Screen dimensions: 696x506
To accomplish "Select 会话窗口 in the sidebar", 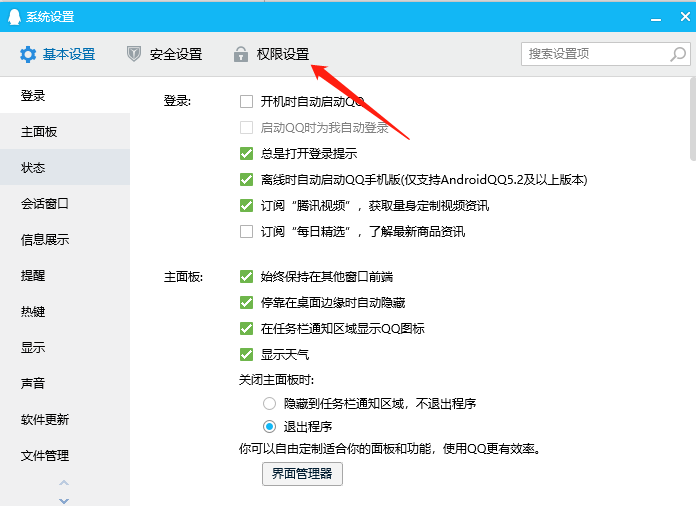I will [65, 203].
